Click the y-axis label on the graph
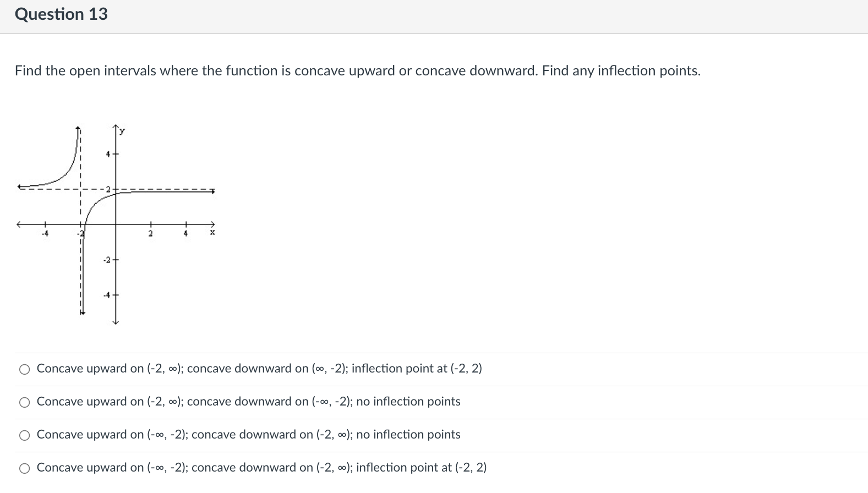868x493 pixels. click(x=122, y=131)
